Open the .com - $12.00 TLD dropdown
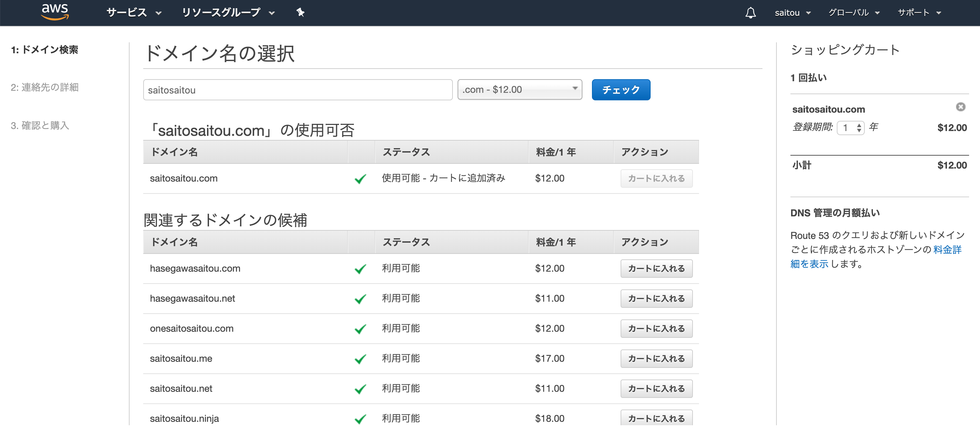This screenshot has width=980, height=430. (x=520, y=89)
